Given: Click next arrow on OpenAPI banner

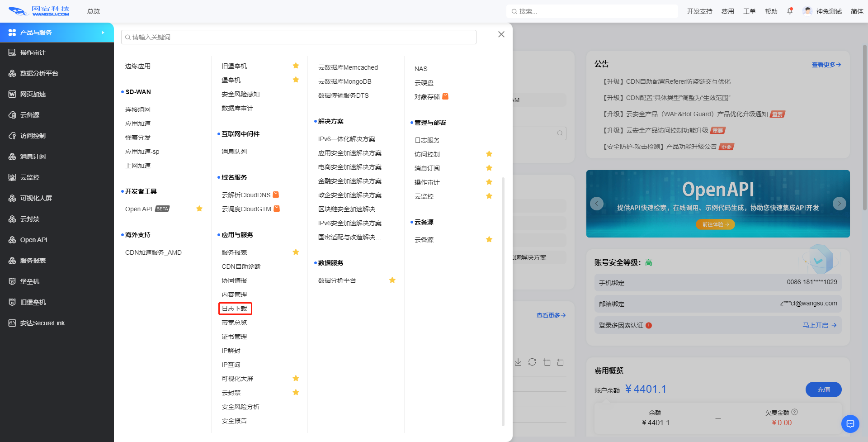Looking at the screenshot, I should coord(840,204).
